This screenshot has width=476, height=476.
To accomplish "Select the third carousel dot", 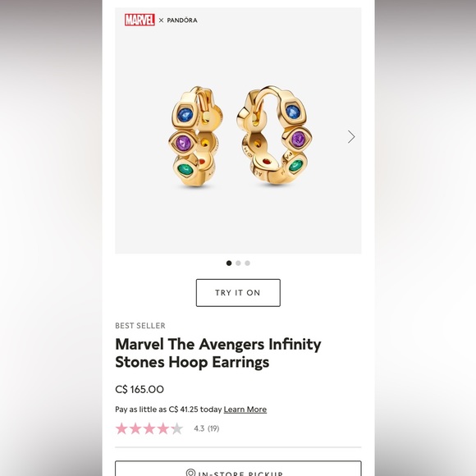I will pyautogui.click(x=247, y=263).
